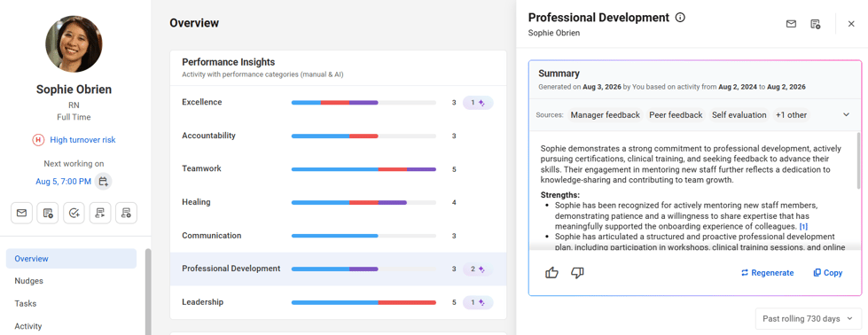Open the Past rolling 730 days dropdown
Image resolution: width=868 pixels, height=335 pixels.
809,319
